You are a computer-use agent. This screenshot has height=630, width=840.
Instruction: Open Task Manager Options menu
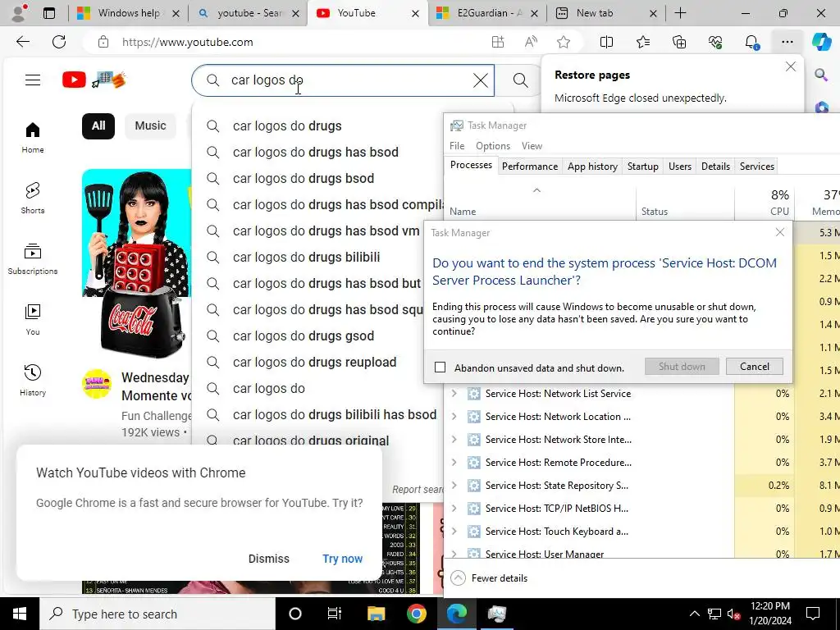coord(493,146)
